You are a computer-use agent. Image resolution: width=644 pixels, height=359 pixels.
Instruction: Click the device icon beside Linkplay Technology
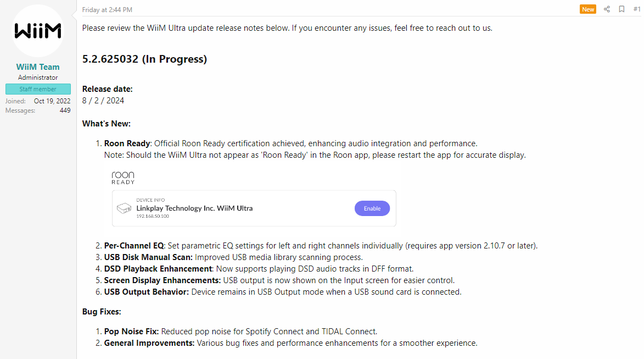124,208
